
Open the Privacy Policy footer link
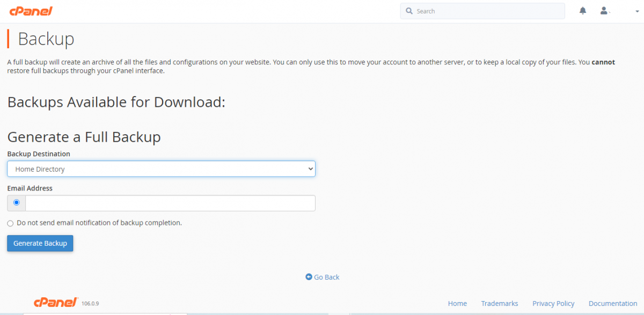tap(553, 303)
